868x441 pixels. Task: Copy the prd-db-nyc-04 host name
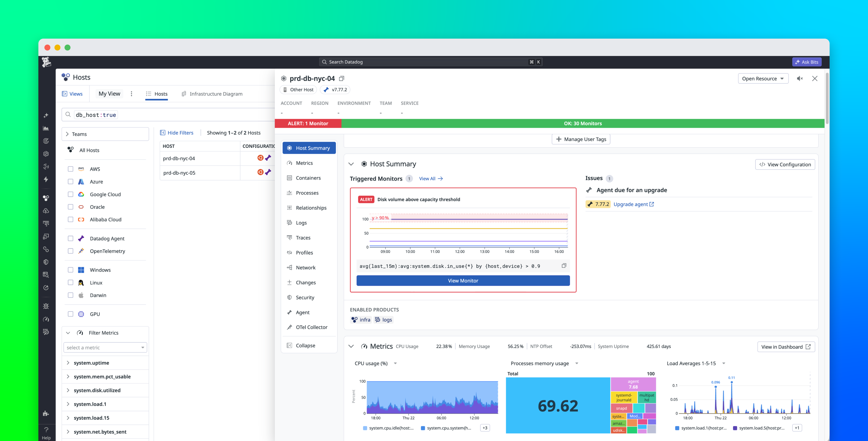(x=341, y=79)
